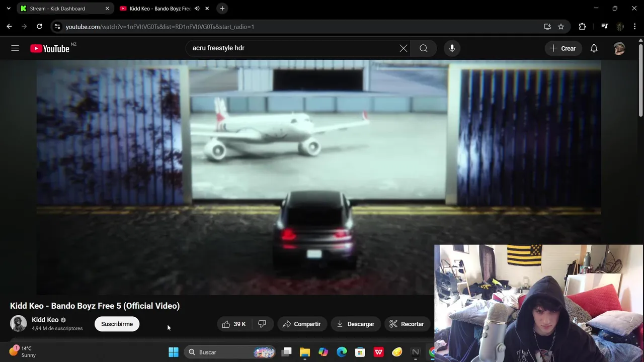Open the media controls music icon

click(605, 27)
